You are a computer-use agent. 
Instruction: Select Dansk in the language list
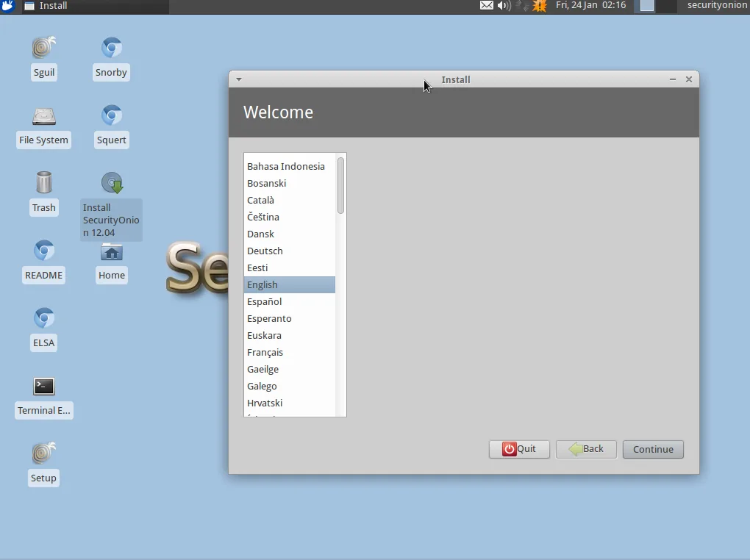tap(290, 234)
